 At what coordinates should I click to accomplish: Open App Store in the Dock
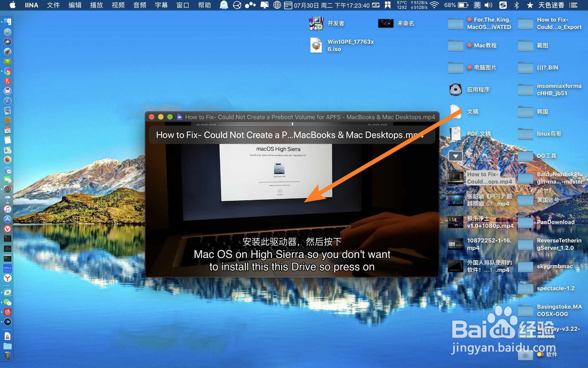8,219
